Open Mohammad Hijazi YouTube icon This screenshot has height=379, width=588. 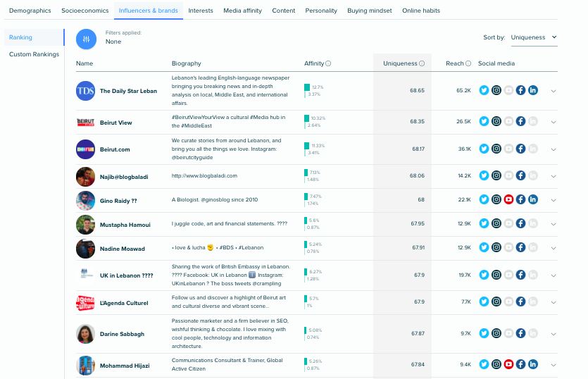pyautogui.click(x=508, y=364)
